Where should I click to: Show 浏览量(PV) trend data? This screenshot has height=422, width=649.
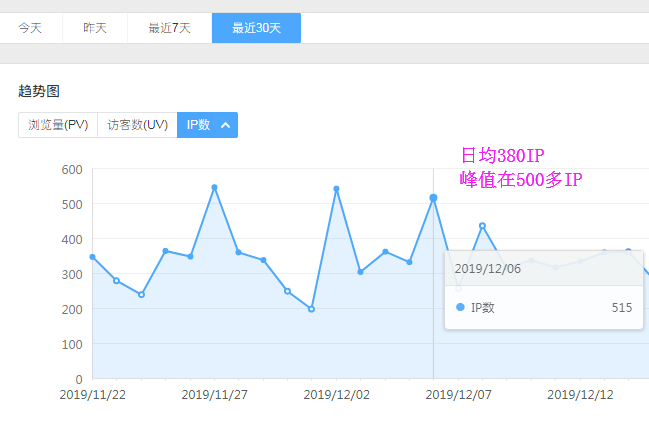58,125
